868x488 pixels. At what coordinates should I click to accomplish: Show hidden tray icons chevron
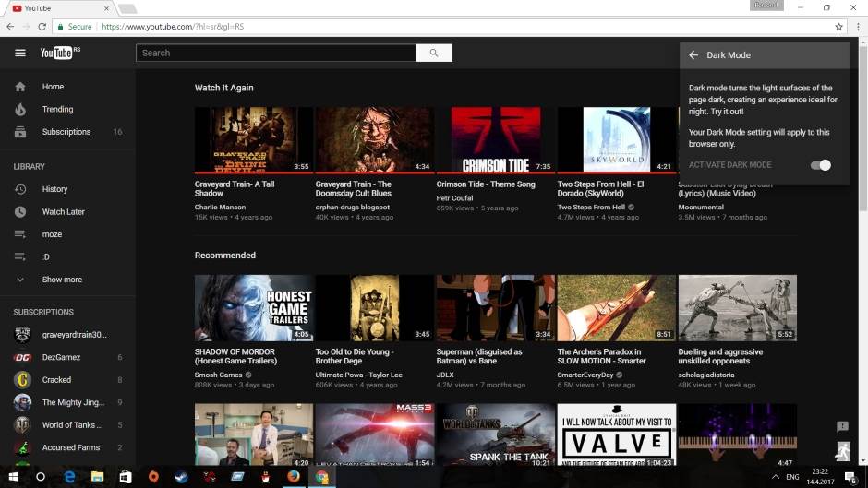point(776,476)
